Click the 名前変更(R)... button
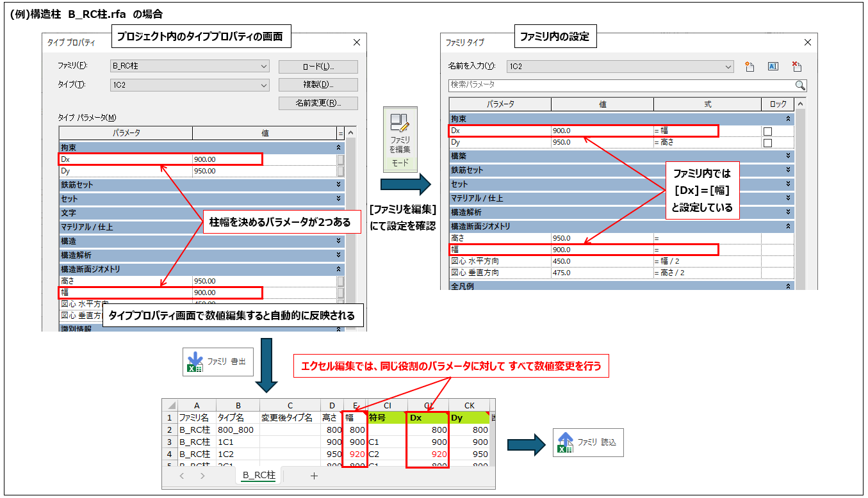The width and height of the screenshot is (868, 498). (318, 103)
